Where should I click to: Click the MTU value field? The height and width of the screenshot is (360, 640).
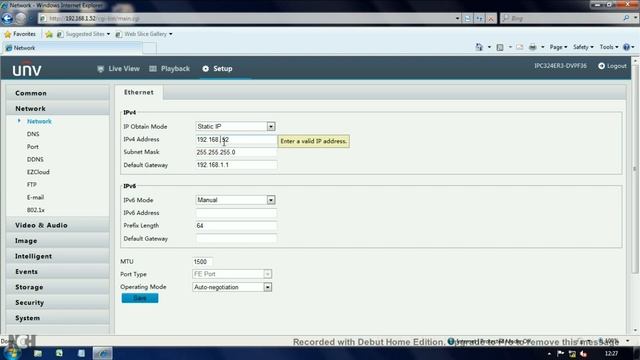(202, 262)
